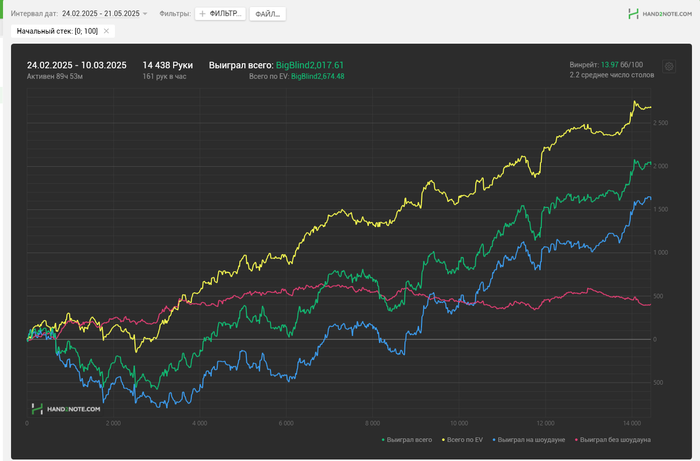Click the ФИЛЬТР... add filter button
Viewport: 700px width, 461px height.
220,14
